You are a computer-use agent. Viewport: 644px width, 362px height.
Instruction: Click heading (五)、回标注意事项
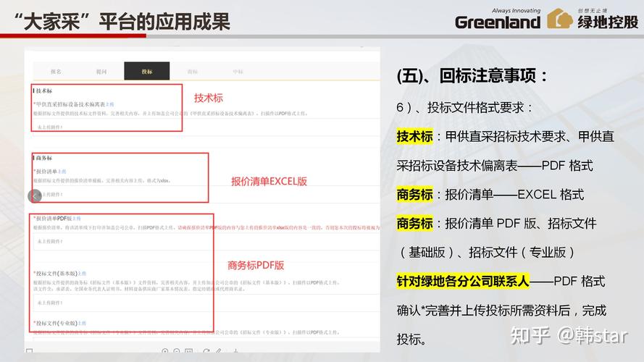point(472,76)
